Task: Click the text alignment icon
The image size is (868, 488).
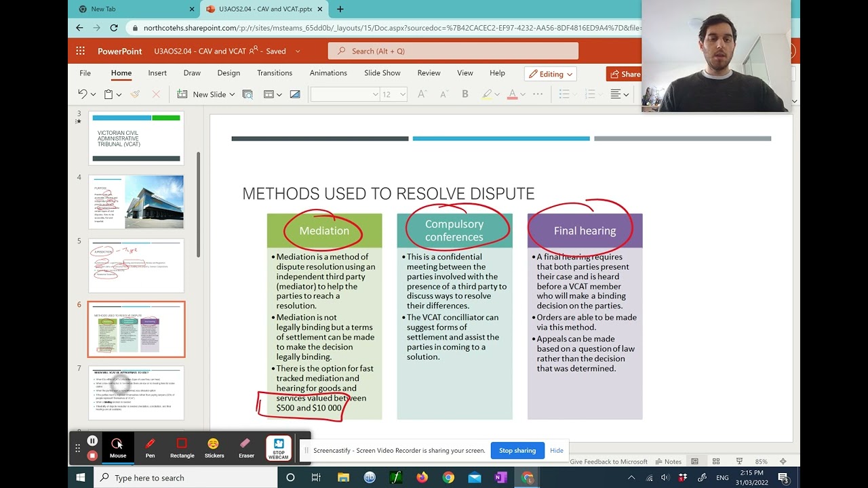Action: pos(616,94)
